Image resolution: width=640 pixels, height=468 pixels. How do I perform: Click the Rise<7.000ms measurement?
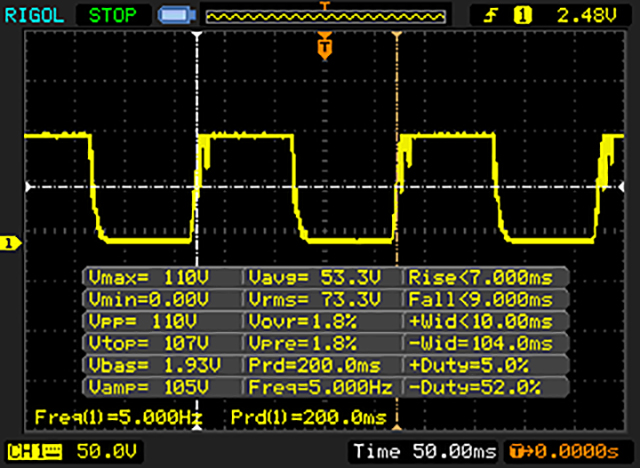coord(480,278)
